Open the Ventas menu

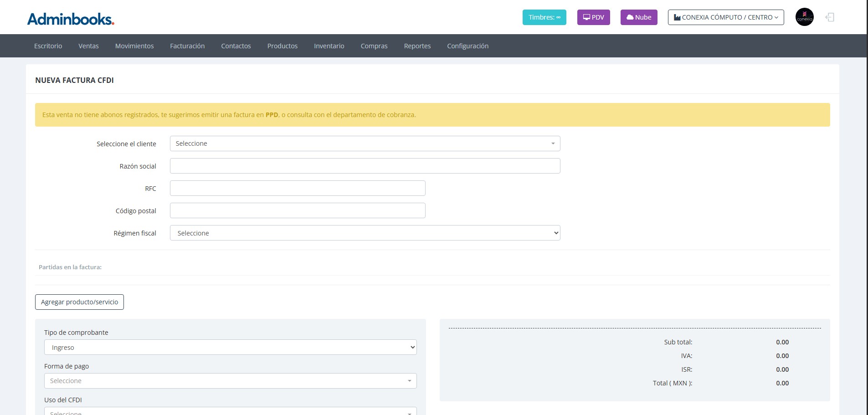click(88, 46)
